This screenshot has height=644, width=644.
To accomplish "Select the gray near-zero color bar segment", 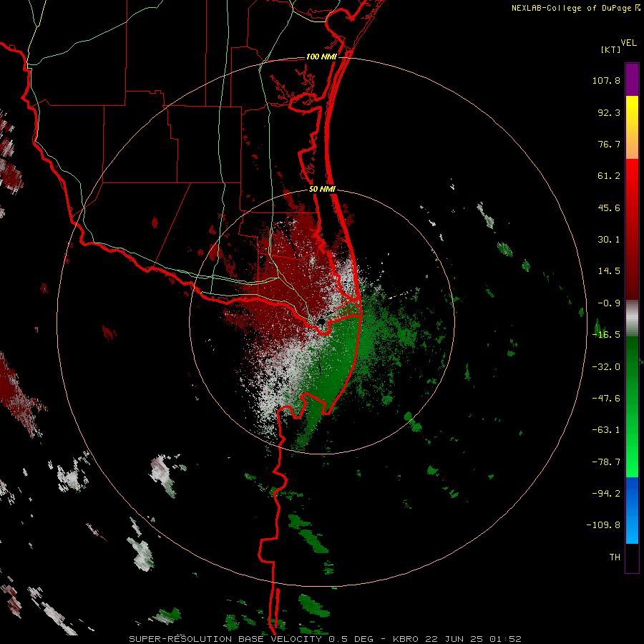I will click(632, 318).
